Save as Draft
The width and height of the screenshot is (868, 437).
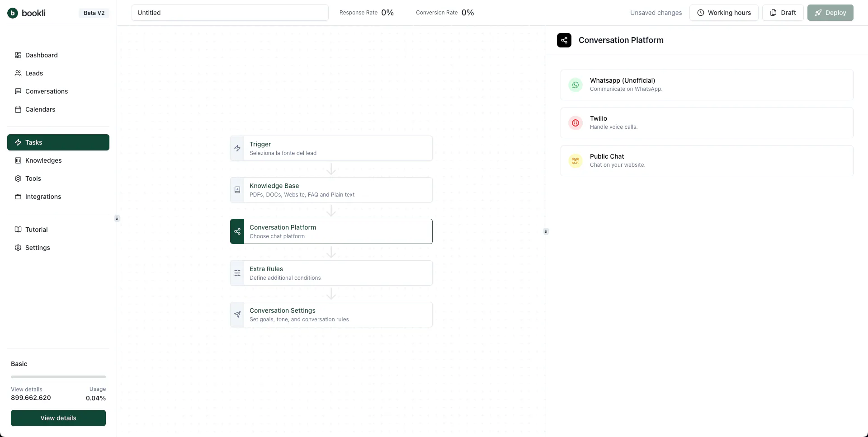[x=783, y=13]
